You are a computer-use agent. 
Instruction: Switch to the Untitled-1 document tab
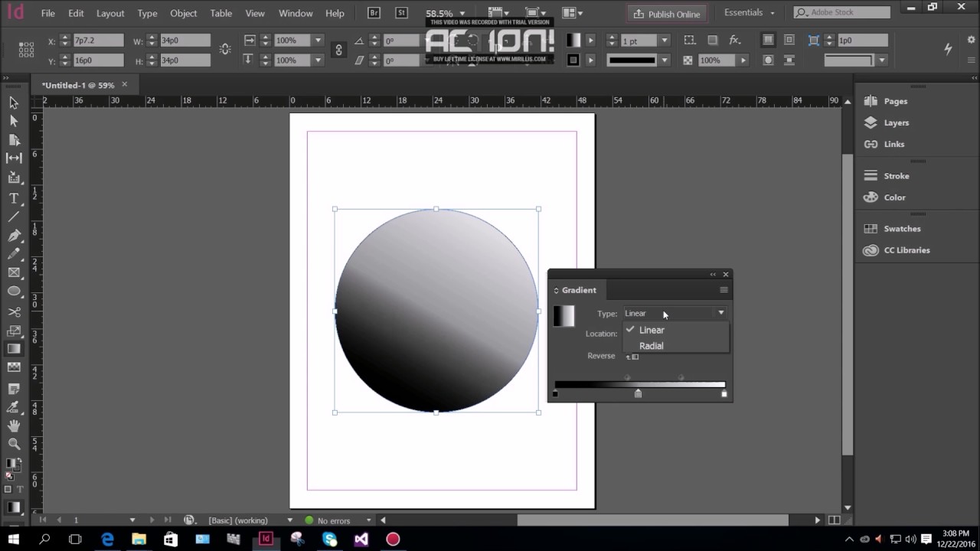[x=78, y=85]
